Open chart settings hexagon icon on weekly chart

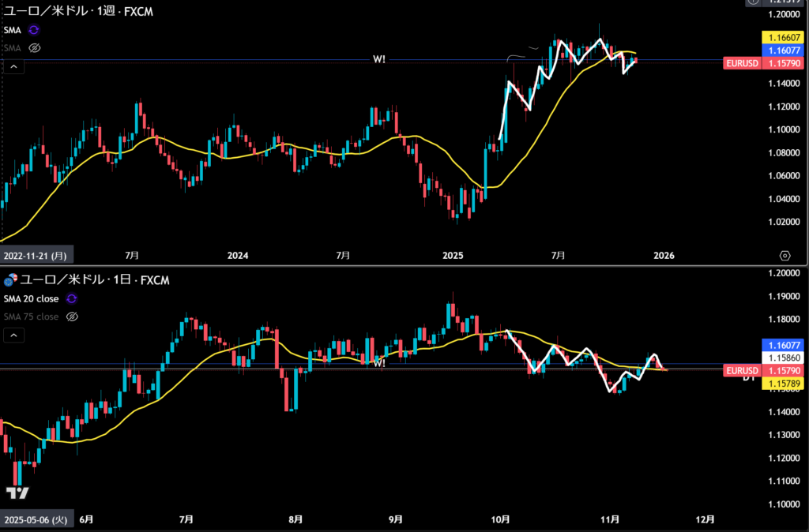785,256
